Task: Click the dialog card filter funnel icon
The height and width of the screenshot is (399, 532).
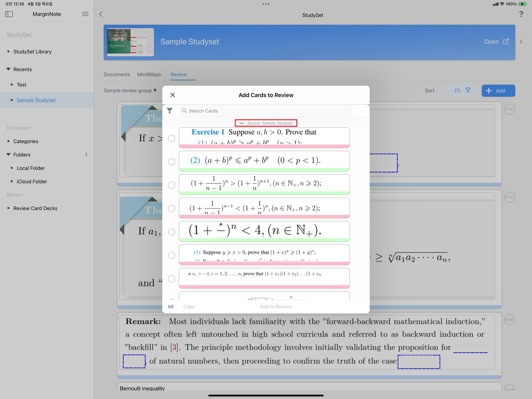Action: point(170,111)
